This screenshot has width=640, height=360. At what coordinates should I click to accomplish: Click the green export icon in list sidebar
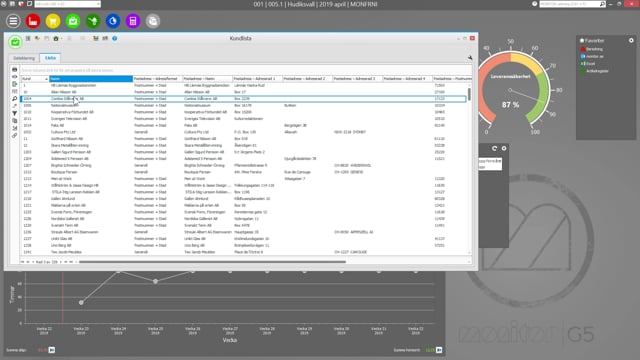coord(15,84)
